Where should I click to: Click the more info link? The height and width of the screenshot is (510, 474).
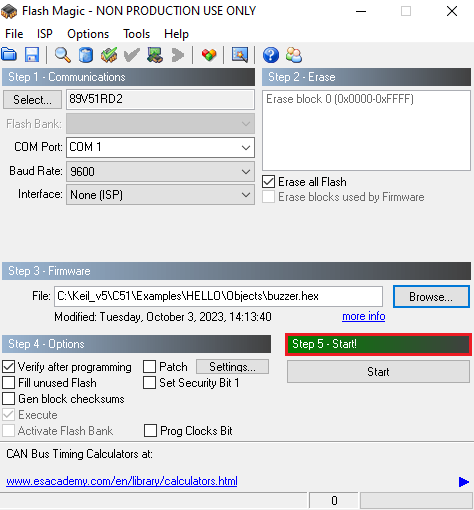click(x=364, y=316)
